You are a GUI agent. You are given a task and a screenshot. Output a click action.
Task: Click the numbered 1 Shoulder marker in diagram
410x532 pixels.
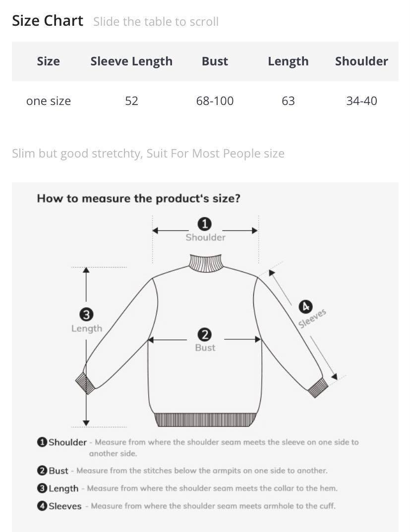point(204,224)
